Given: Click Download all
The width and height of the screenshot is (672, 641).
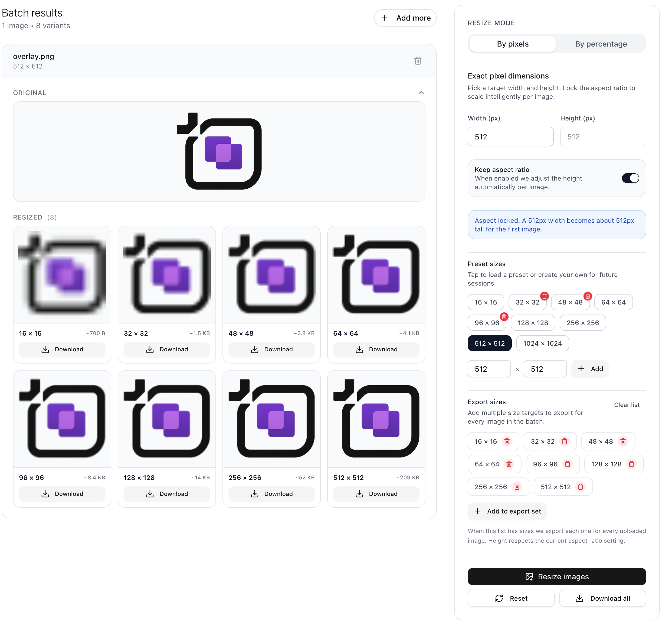Looking at the screenshot, I should (603, 598).
